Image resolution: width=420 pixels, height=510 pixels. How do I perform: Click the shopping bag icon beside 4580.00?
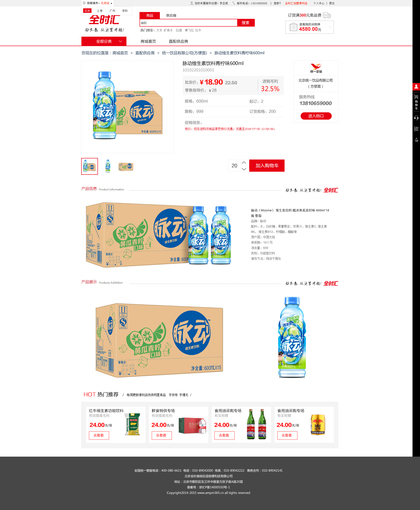(x=293, y=27)
